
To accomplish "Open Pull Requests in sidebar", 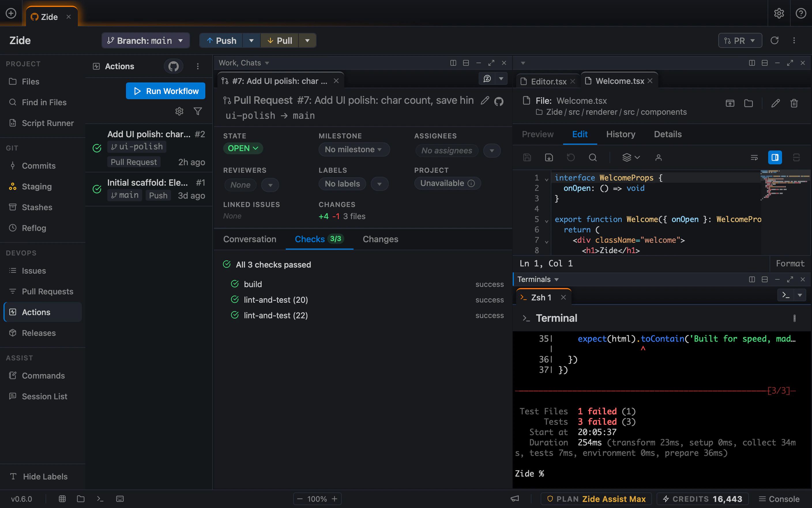I will click(43, 291).
